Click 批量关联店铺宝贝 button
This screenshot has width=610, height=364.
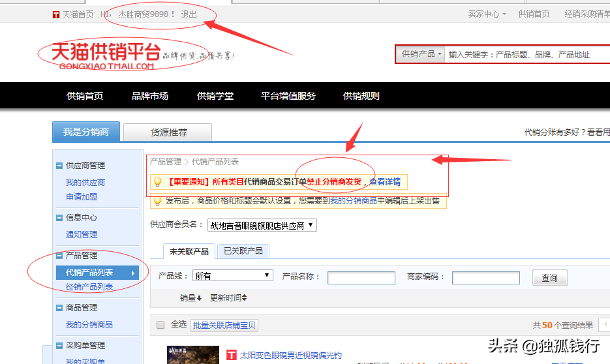[224, 325]
